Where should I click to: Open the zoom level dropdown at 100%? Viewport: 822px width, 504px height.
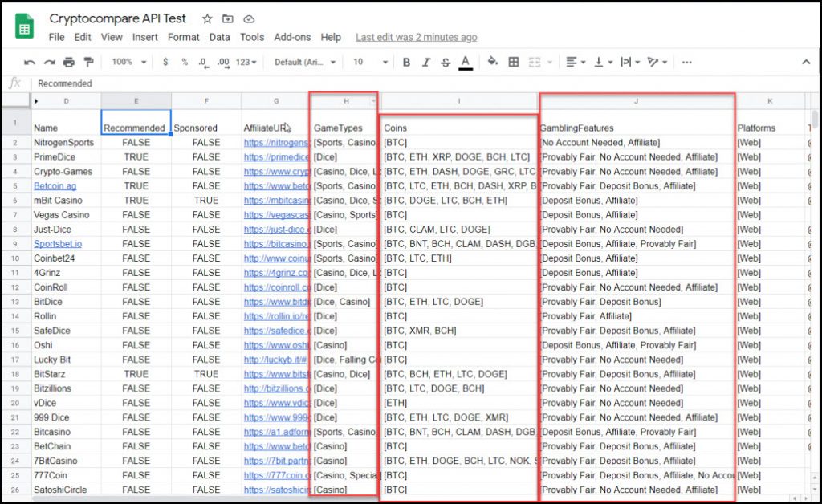pyautogui.click(x=129, y=62)
